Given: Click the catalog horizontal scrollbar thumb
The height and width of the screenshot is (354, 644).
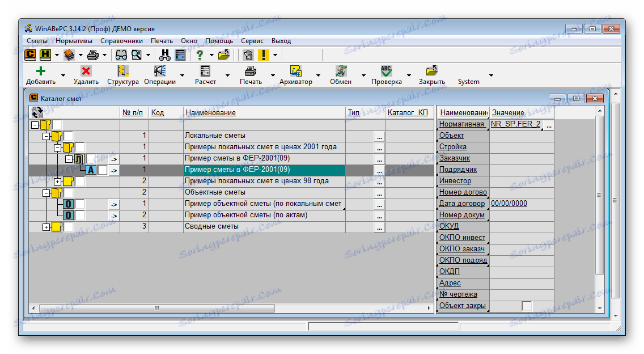Looking at the screenshot, I should point(157,308).
